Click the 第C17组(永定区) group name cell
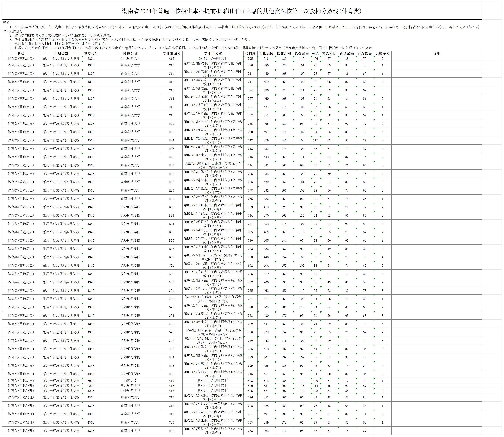Viewport: 504px width, 437px height. 213,397
